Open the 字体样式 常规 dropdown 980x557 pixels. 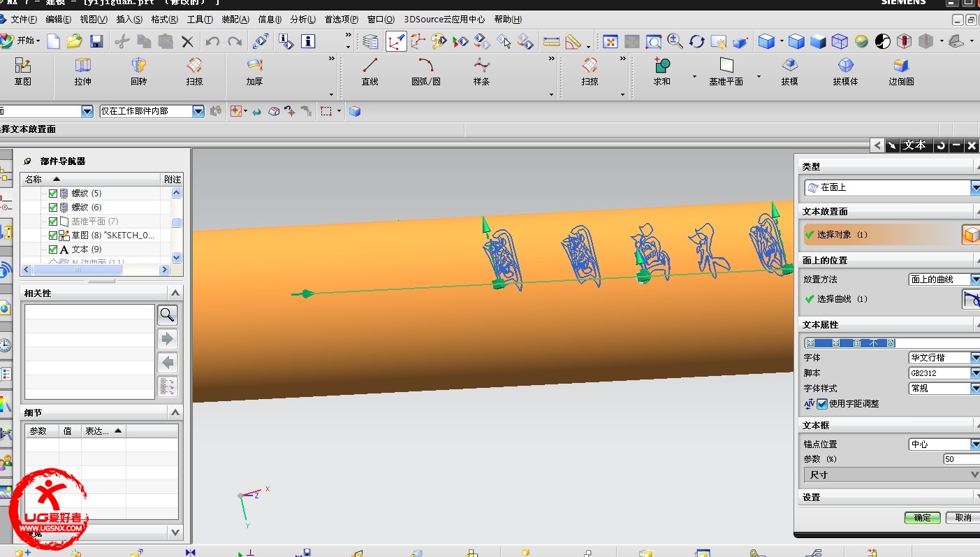click(x=975, y=388)
